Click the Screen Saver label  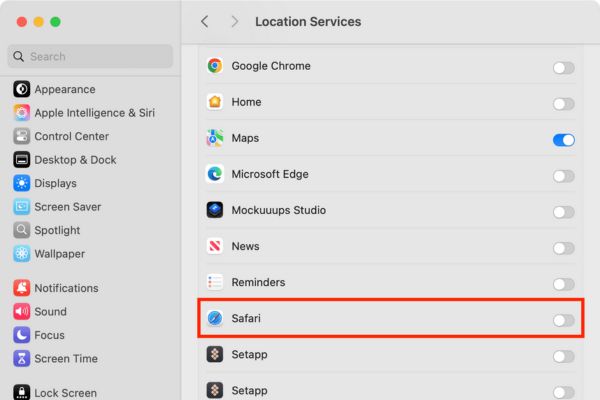(68, 207)
